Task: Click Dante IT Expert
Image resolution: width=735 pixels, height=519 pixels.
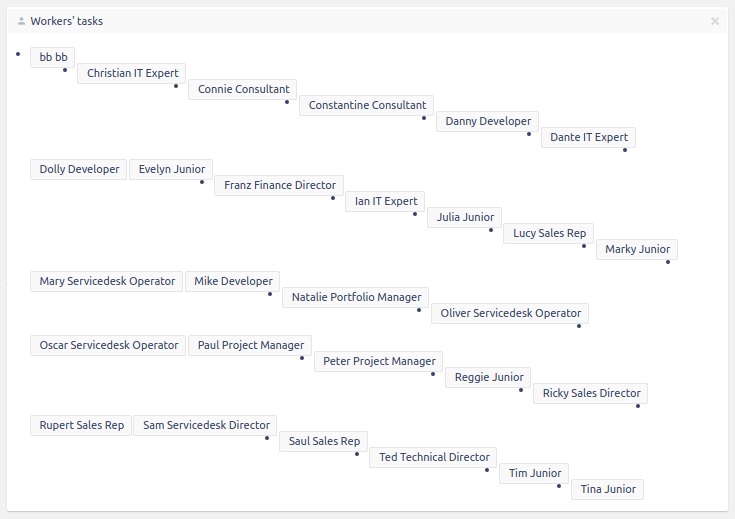Action: tap(589, 137)
